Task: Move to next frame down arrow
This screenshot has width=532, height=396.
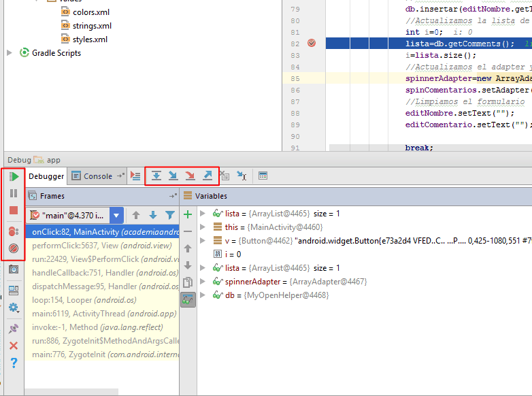Action: point(153,215)
